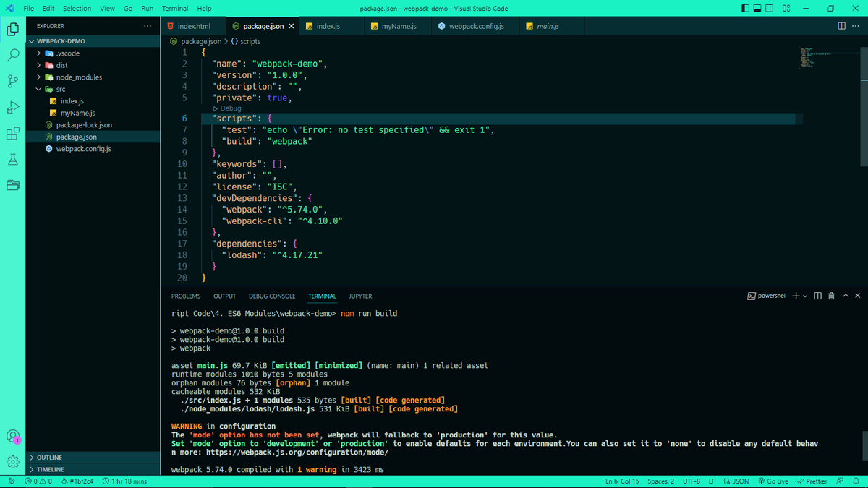Maximize the panel with chevron up

[846, 296]
